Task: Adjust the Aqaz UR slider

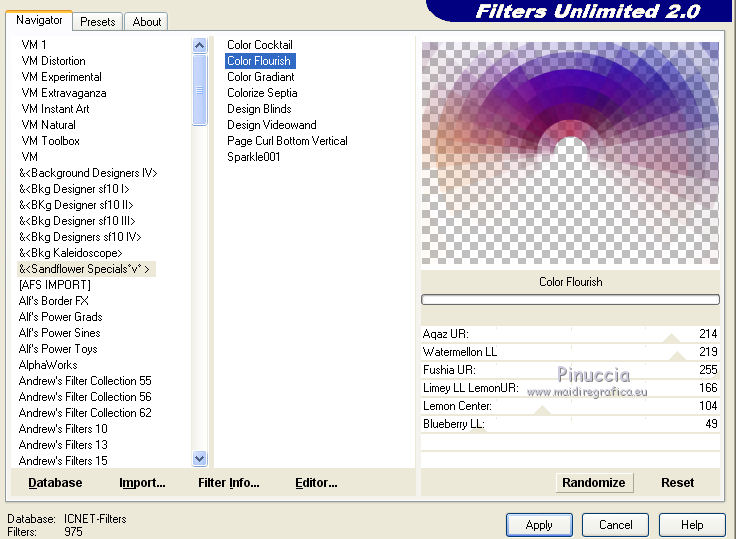Action: point(570,334)
